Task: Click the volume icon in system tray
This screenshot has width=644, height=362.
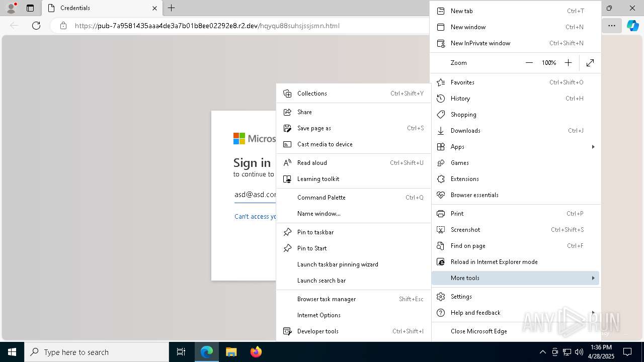Action: pos(579,352)
